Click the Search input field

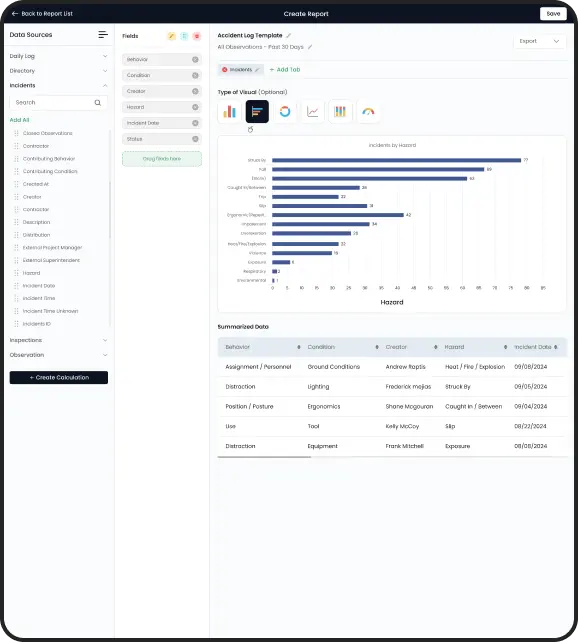59,102
